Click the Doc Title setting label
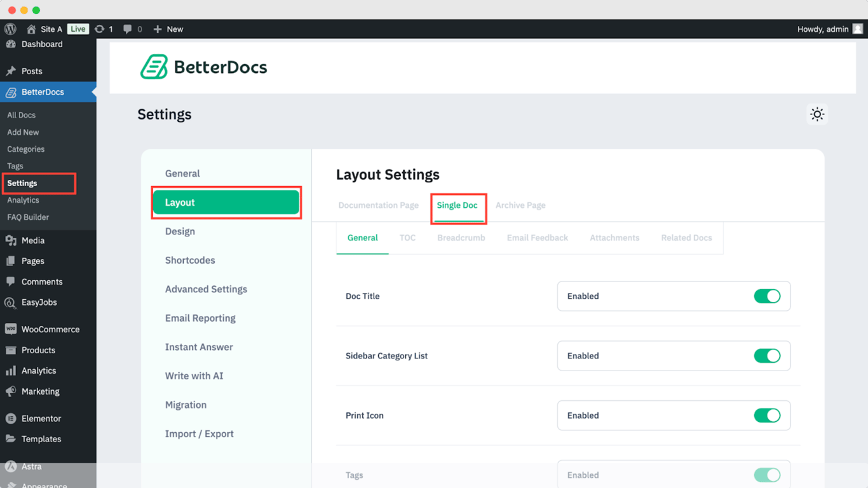868x488 pixels. tap(363, 296)
